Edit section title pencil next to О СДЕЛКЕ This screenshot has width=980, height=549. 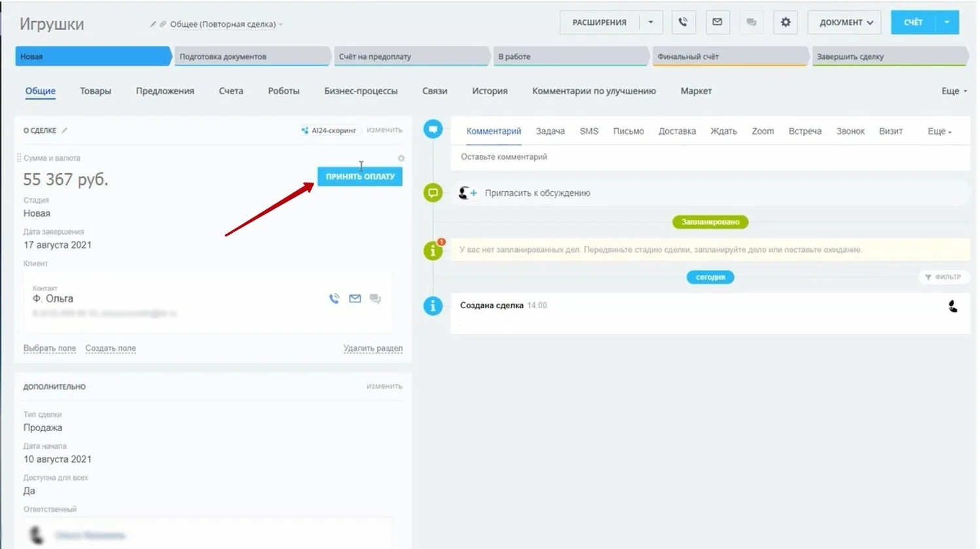tap(64, 131)
